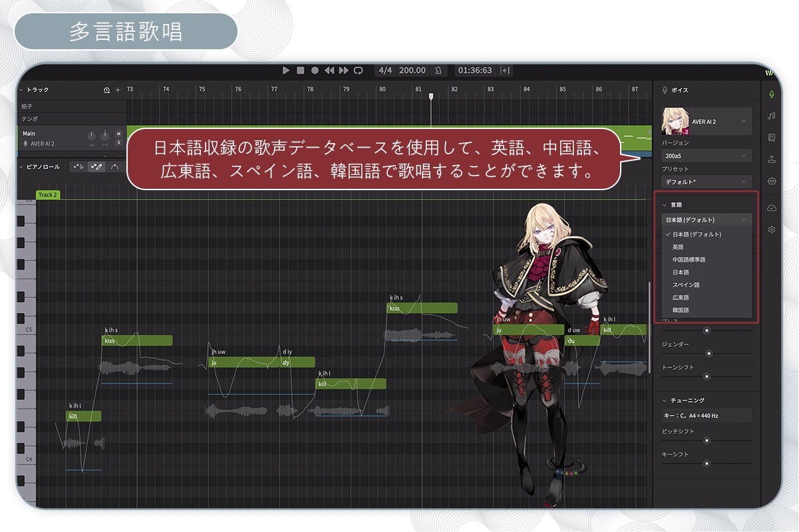Open the Note properties music-note icon

772,116
